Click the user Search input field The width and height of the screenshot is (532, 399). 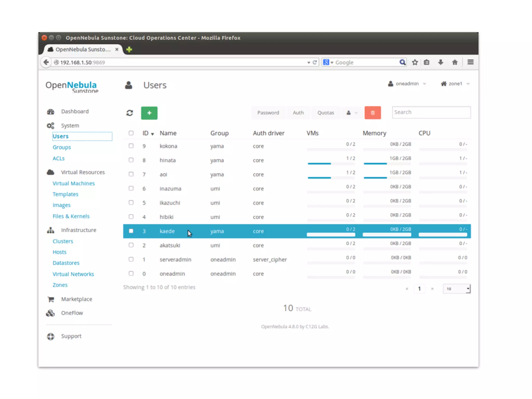[x=431, y=112]
